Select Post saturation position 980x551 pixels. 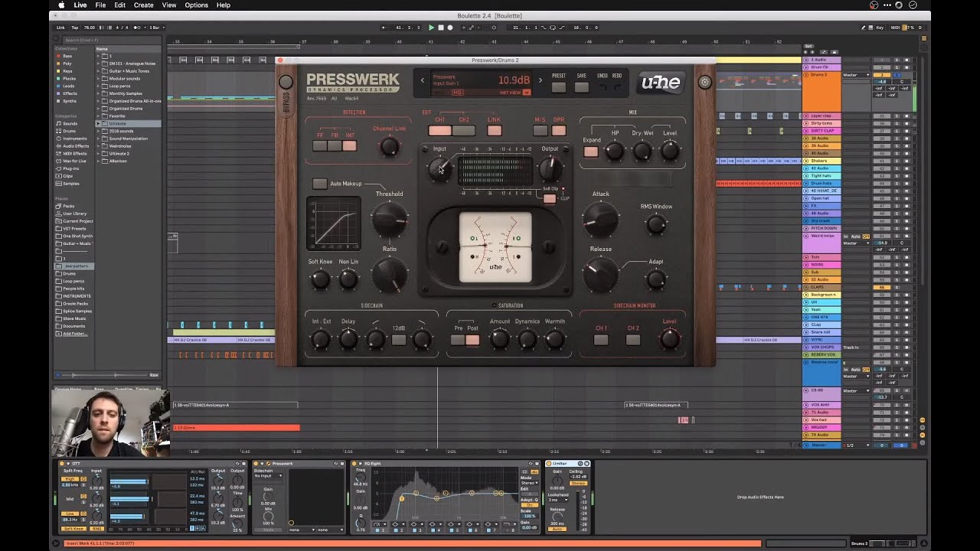coord(472,340)
